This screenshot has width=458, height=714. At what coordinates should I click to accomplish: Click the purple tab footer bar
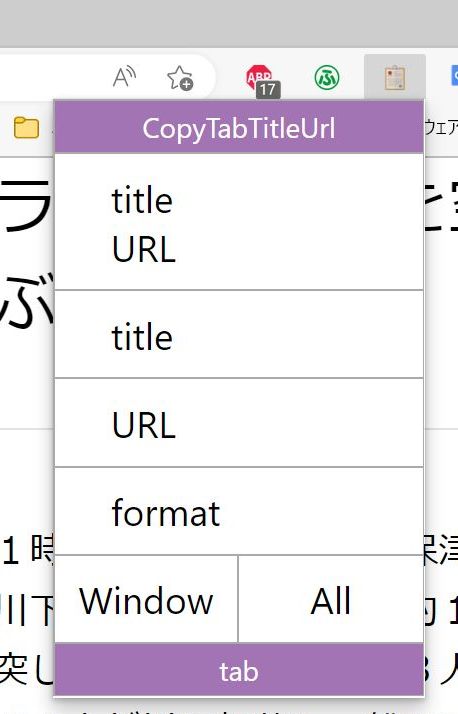tap(239, 670)
